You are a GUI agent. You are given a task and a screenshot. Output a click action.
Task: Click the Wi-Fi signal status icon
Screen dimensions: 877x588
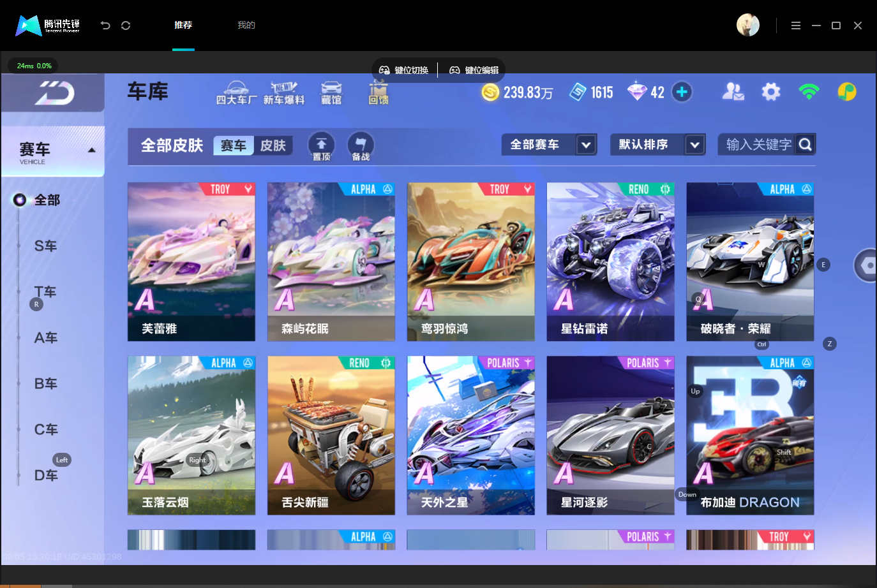pyautogui.click(x=809, y=92)
